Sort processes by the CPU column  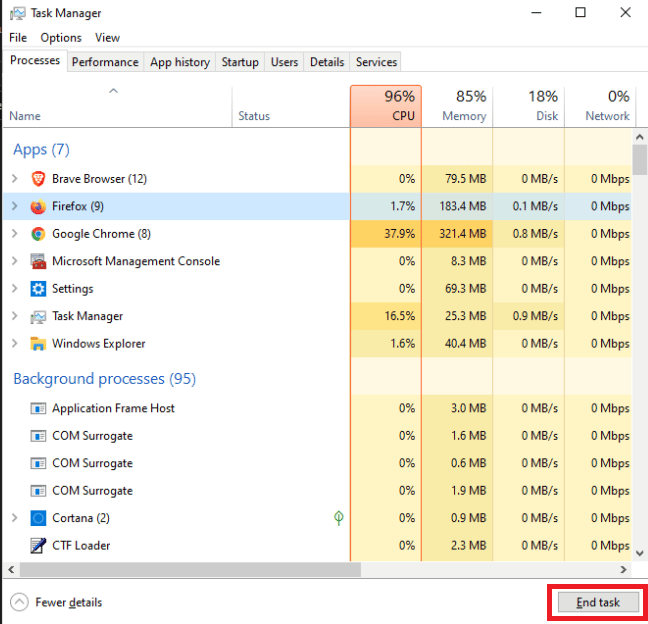coord(386,107)
